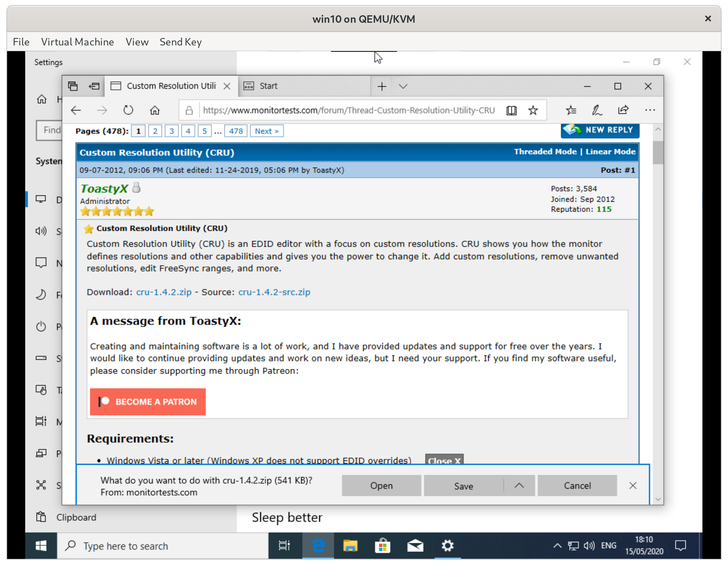Refresh the forum page
This screenshot has height=566, width=728.
[x=129, y=110]
